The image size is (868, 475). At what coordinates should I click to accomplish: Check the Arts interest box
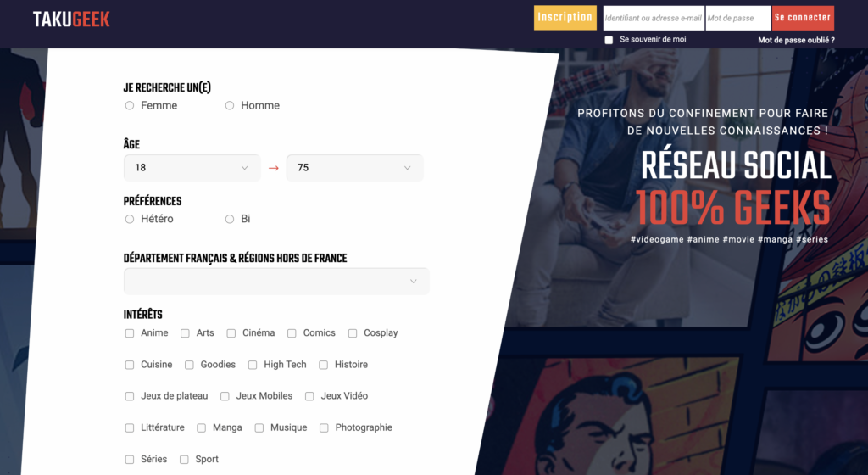(185, 333)
